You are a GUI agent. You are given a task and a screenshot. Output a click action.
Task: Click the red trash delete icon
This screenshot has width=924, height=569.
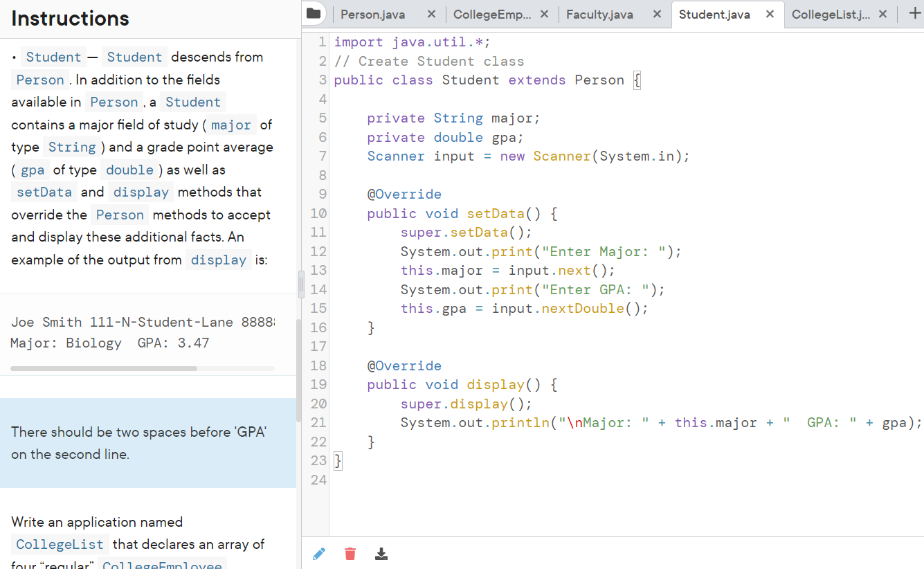350,553
